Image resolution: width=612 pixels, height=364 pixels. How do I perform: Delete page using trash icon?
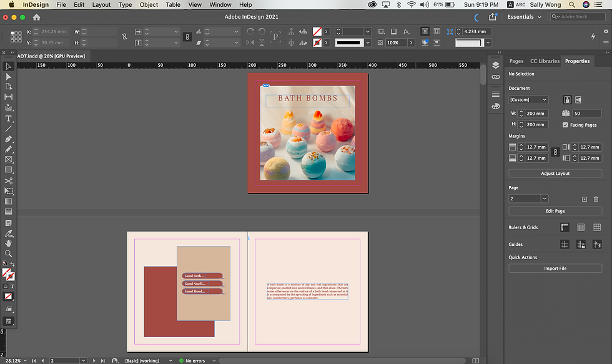(x=596, y=199)
